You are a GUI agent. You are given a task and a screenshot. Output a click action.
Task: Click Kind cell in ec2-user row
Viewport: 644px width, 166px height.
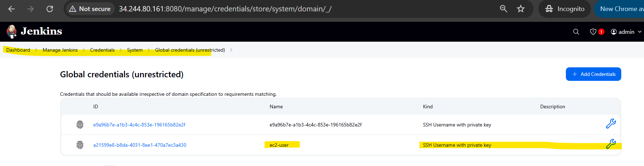click(x=457, y=145)
